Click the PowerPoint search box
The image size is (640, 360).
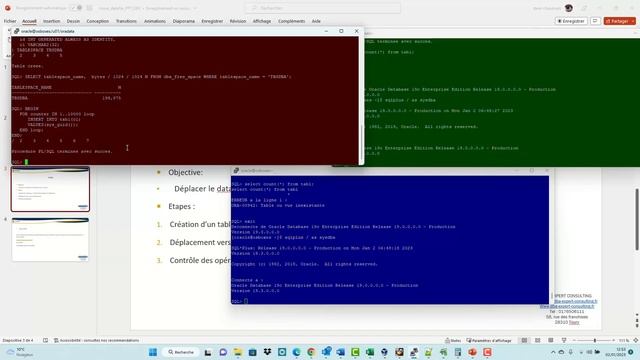[x=323, y=8]
